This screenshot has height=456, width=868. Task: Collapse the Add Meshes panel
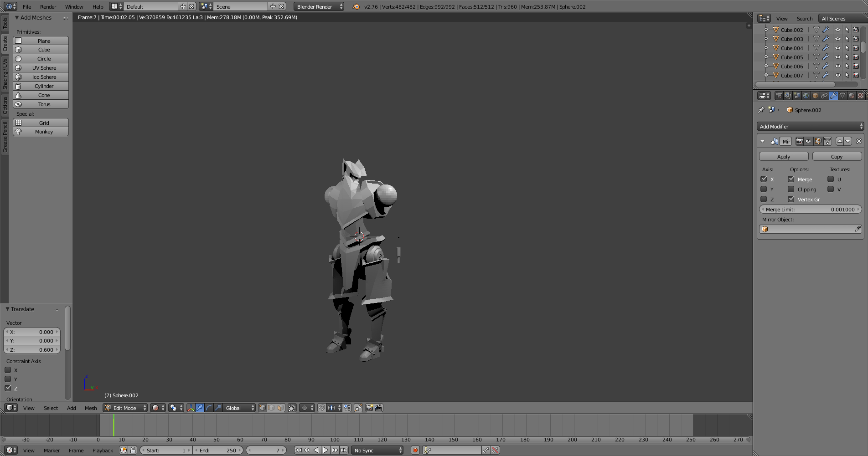(17, 18)
